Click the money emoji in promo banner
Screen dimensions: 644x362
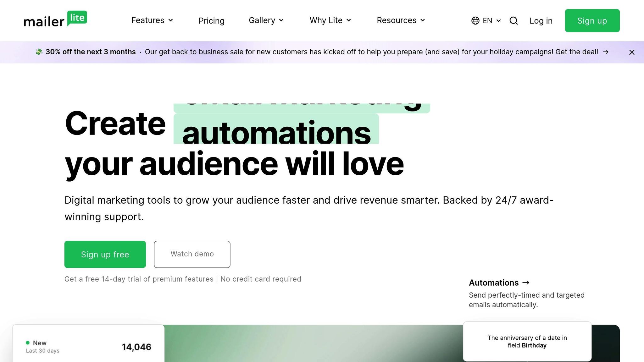coord(39,52)
